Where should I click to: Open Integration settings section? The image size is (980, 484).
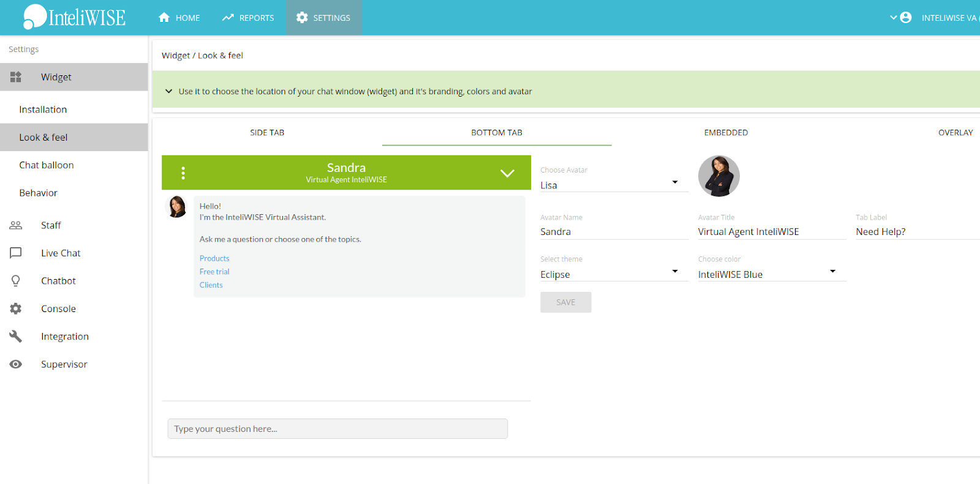[x=74, y=337]
